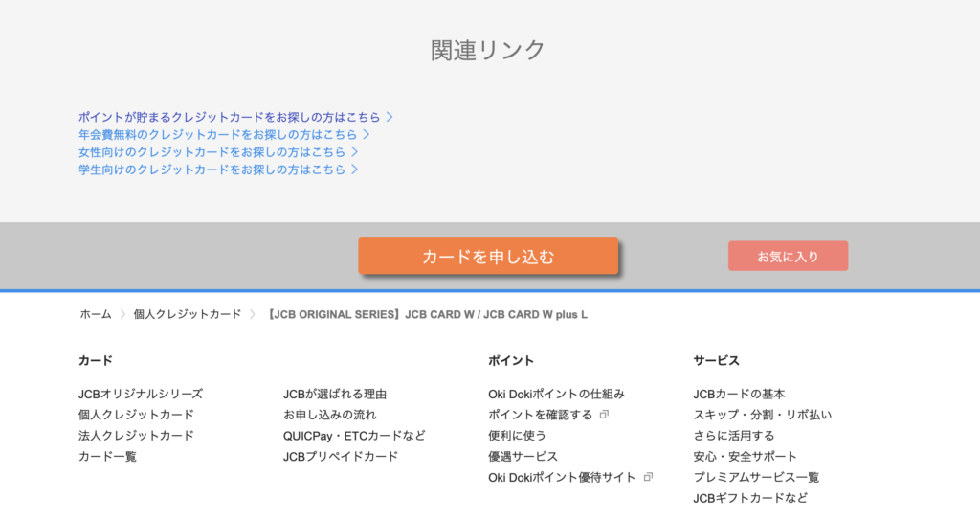The width and height of the screenshot is (980, 520).
Task: Open JCBプリペイドカード footer link
Action: click(341, 457)
